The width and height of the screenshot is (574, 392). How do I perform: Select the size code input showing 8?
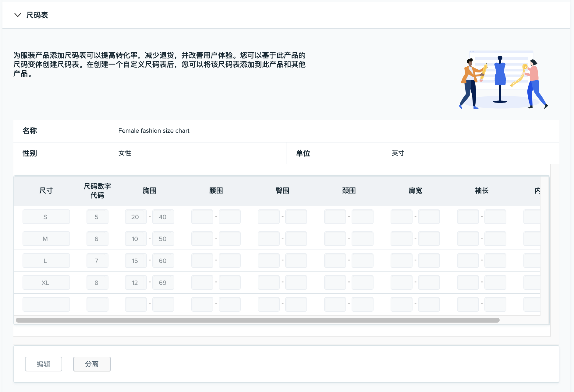coord(97,282)
